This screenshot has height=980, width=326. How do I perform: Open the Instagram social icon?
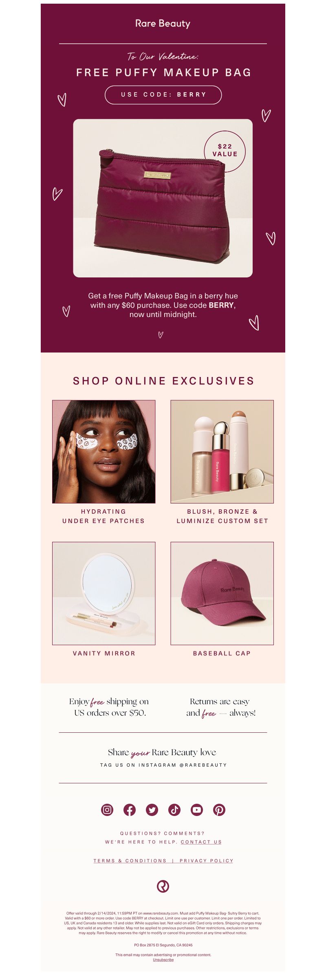[107, 809]
